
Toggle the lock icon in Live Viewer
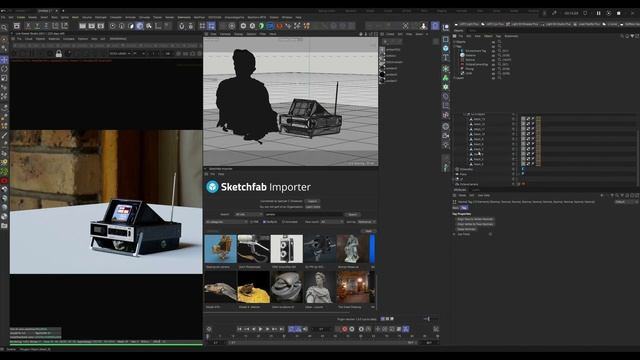(59, 53)
